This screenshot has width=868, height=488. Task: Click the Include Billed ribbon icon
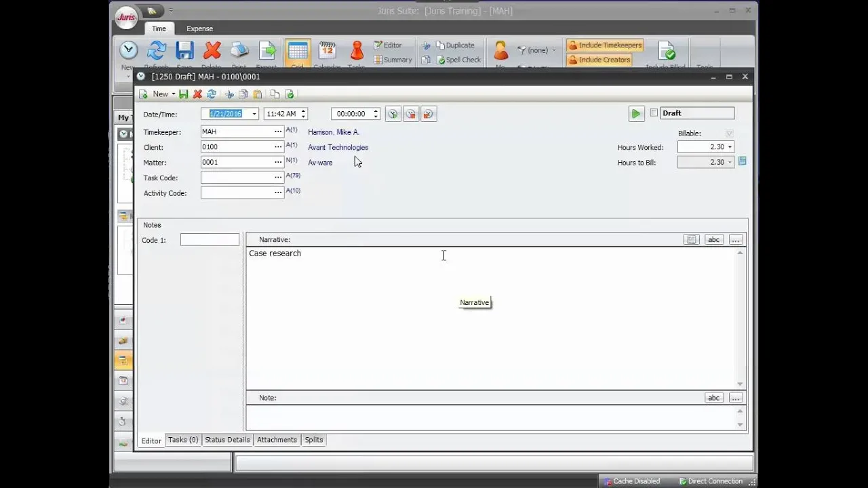tap(666, 50)
